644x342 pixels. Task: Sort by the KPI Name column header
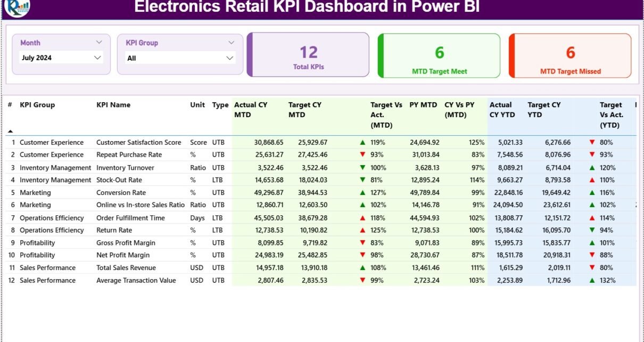coord(113,105)
